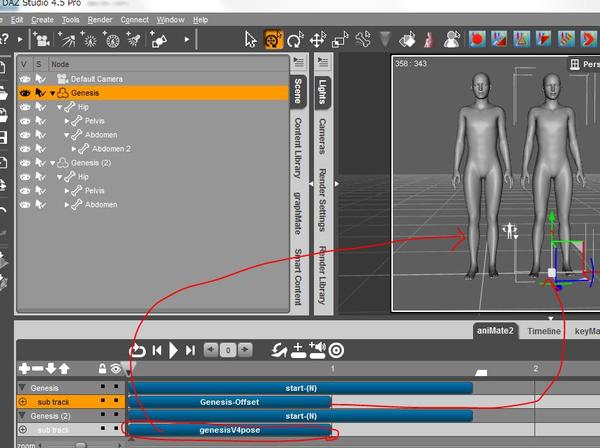Hide the Genesis (2) figure
Screen dimensions: 600x448
[x=25, y=163]
